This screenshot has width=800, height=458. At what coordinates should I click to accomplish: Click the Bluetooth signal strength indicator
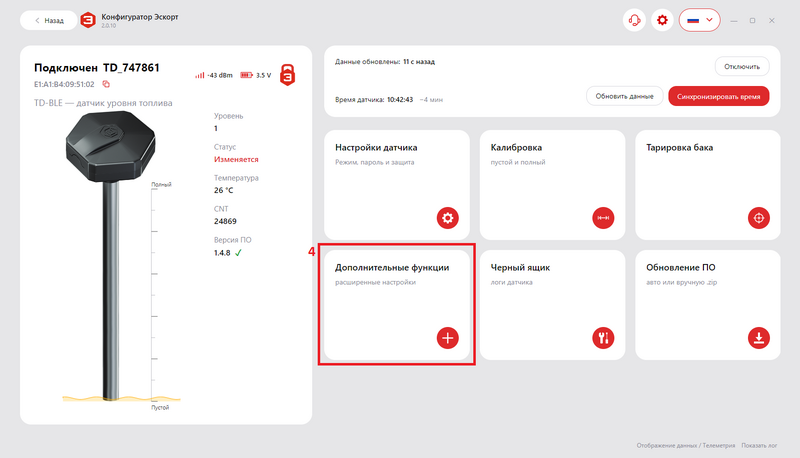[213, 75]
